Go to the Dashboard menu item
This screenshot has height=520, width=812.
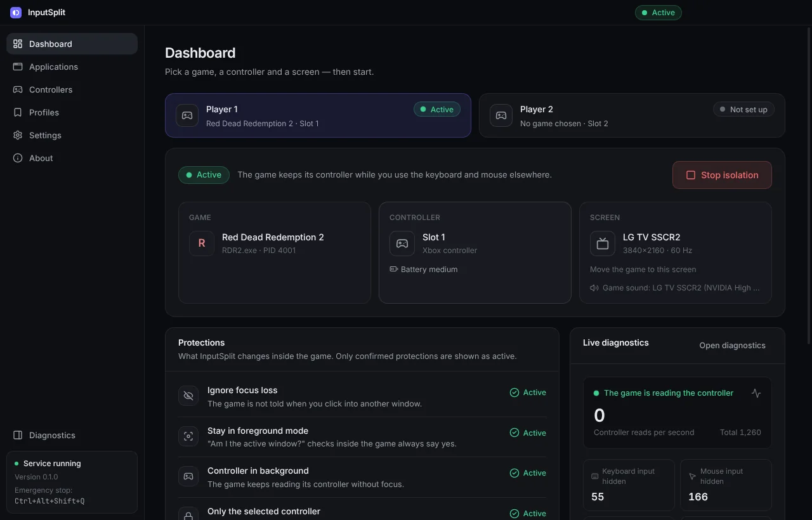[72, 44]
